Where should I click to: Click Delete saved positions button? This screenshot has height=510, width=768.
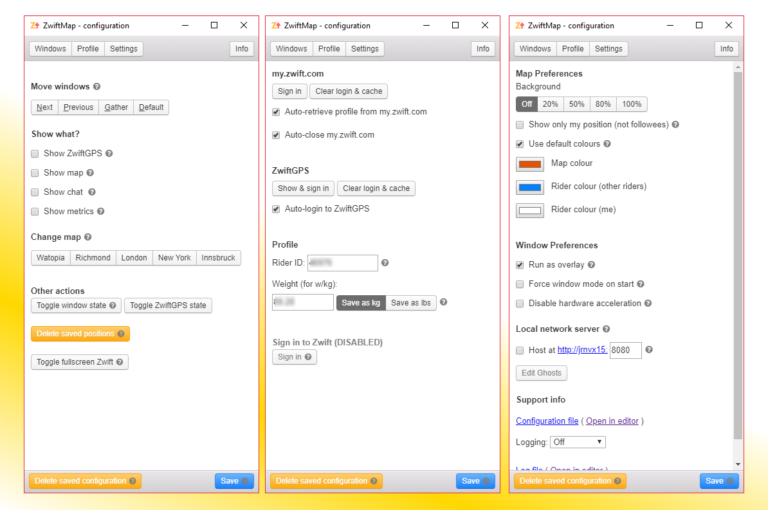pyautogui.click(x=80, y=334)
